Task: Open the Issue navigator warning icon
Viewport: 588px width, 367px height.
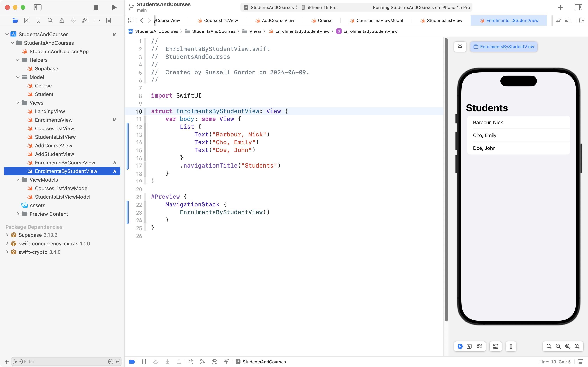Action: coord(62,20)
